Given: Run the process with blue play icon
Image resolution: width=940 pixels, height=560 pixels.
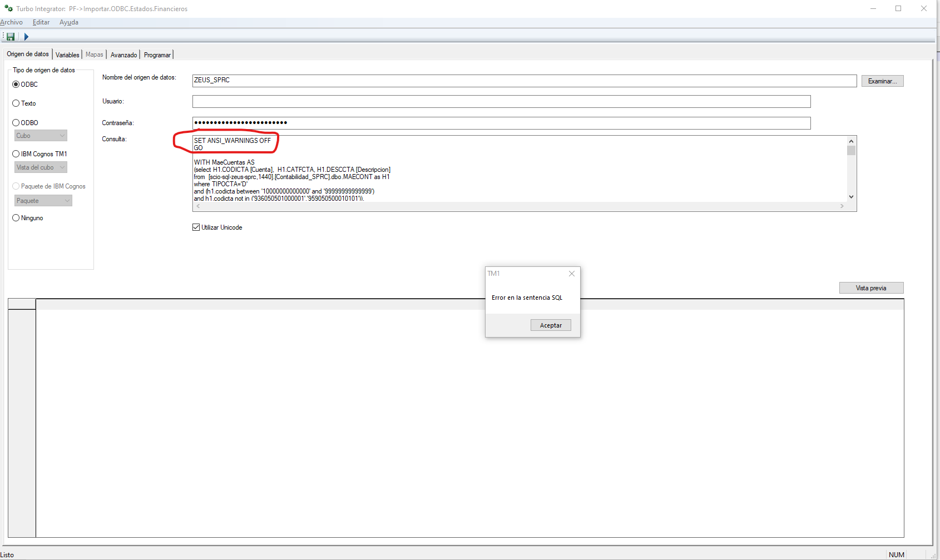Looking at the screenshot, I should 26,37.
